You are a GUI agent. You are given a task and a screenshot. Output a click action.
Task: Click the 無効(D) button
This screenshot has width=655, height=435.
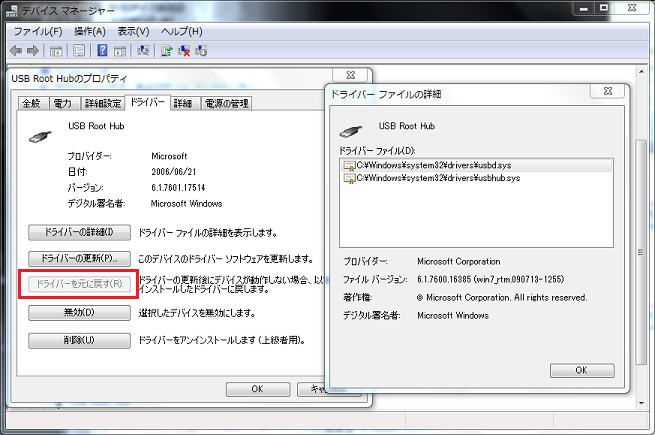tap(79, 313)
